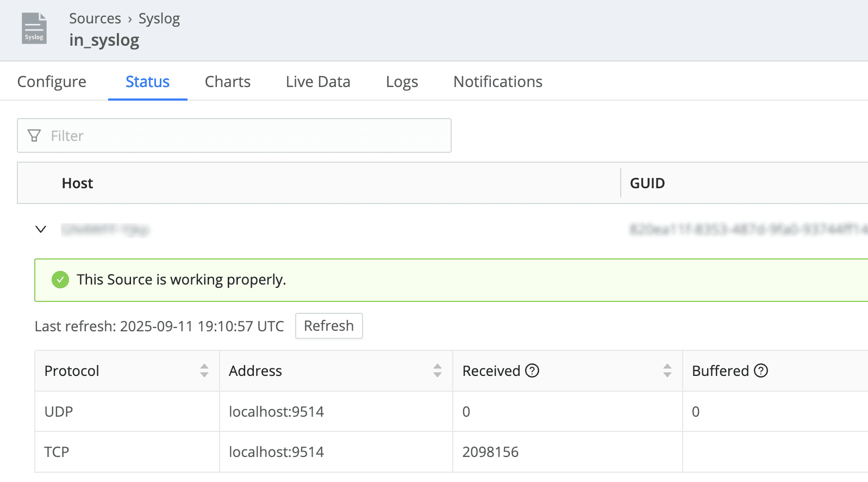Collapse the expanded host row chevron
The image size is (868, 482).
[x=41, y=229]
